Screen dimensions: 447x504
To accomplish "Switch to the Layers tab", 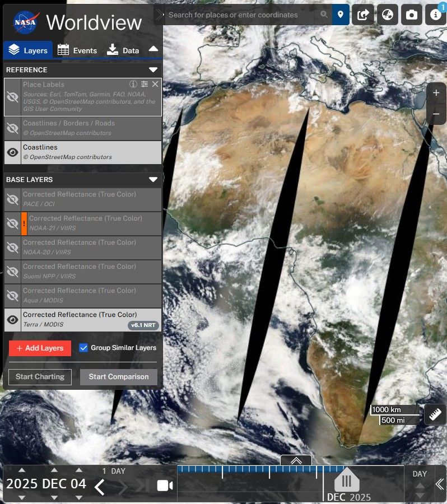I will tap(28, 50).
